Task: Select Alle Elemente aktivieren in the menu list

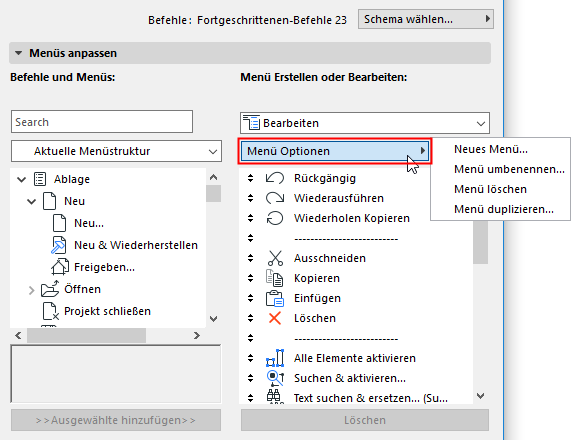Action: point(355,358)
